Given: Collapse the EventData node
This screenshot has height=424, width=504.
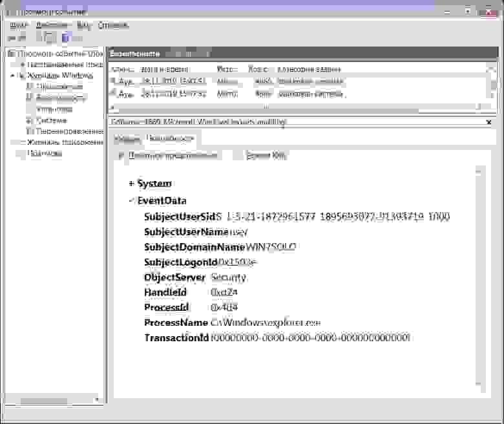Looking at the screenshot, I should click(131, 200).
